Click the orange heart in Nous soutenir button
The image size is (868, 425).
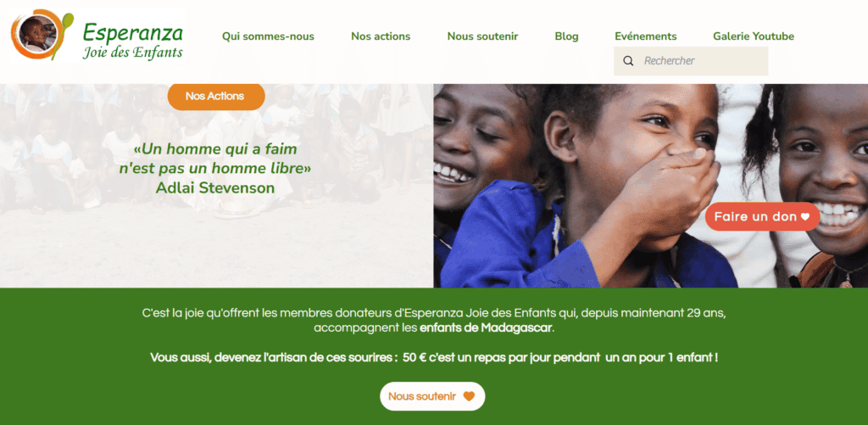click(469, 396)
